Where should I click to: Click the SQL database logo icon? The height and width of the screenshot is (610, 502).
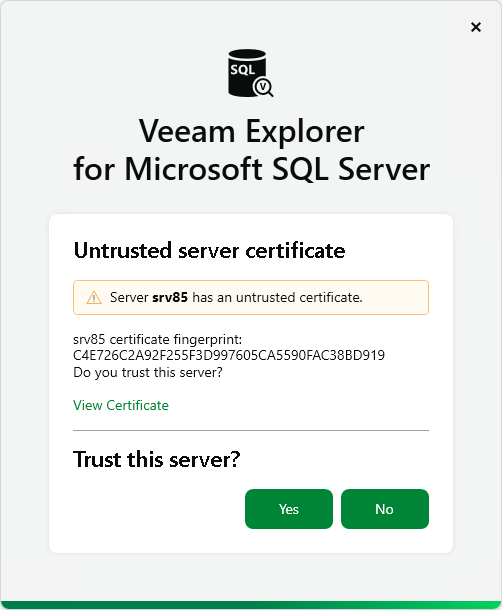(251, 73)
